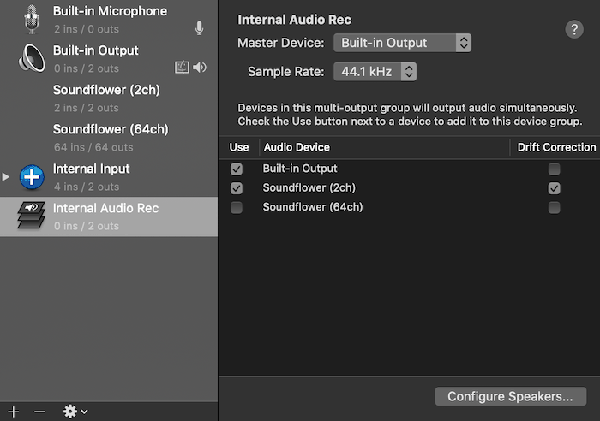The width and height of the screenshot is (600, 421).
Task: Select Soundflower (64ch) in the device sidebar
Action: (x=109, y=138)
